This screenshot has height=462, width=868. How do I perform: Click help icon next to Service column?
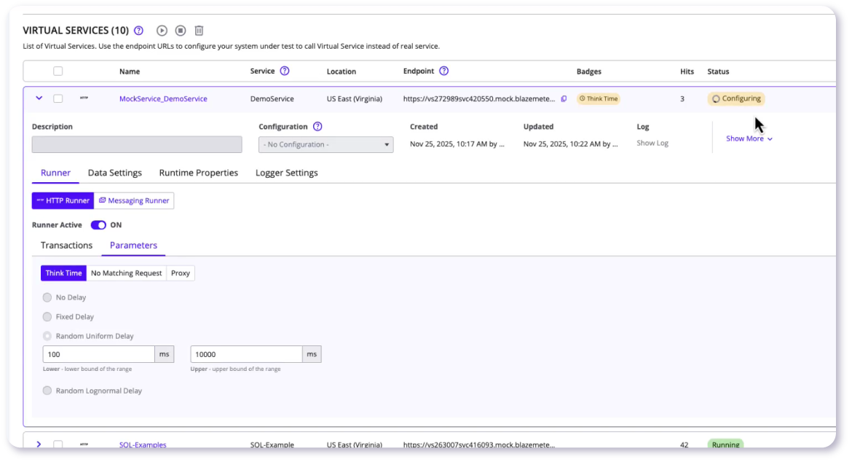tap(285, 71)
